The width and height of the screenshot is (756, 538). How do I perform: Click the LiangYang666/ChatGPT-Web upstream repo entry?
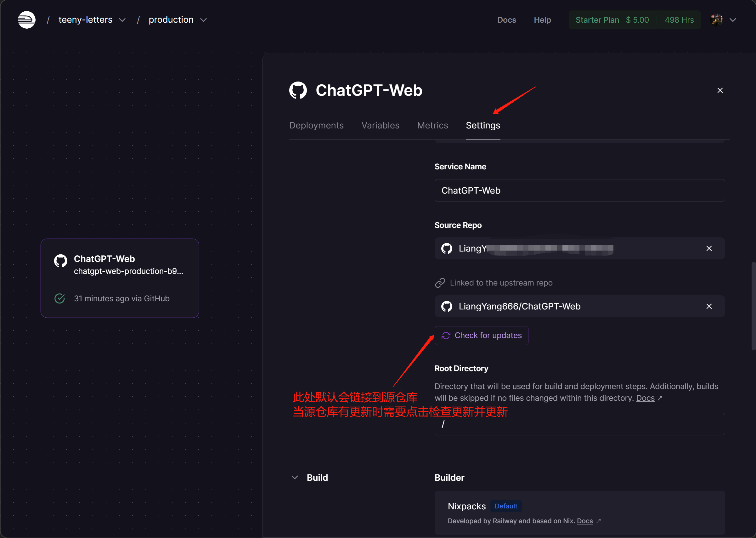coord(579,306)
